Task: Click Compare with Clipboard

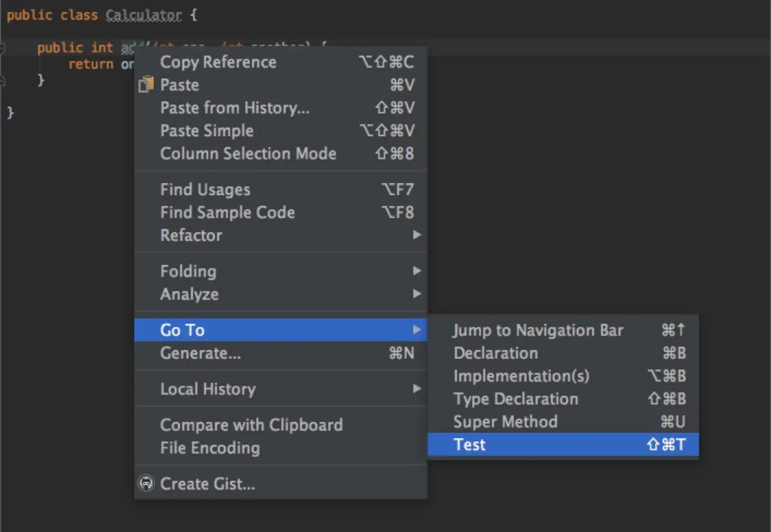Action: [251, 425]
